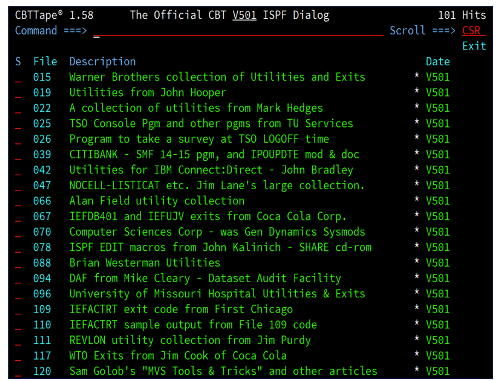The width and height of the screenshot is (500, 381).
Task: Select the field for file 015 Warner Brothers
Action: click(18, 77)
